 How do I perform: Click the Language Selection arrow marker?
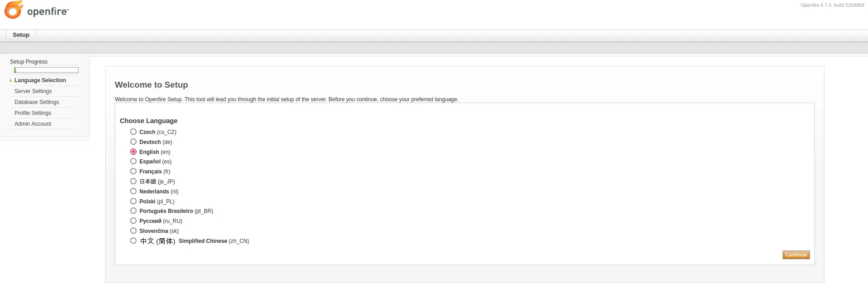click(11, 81)
